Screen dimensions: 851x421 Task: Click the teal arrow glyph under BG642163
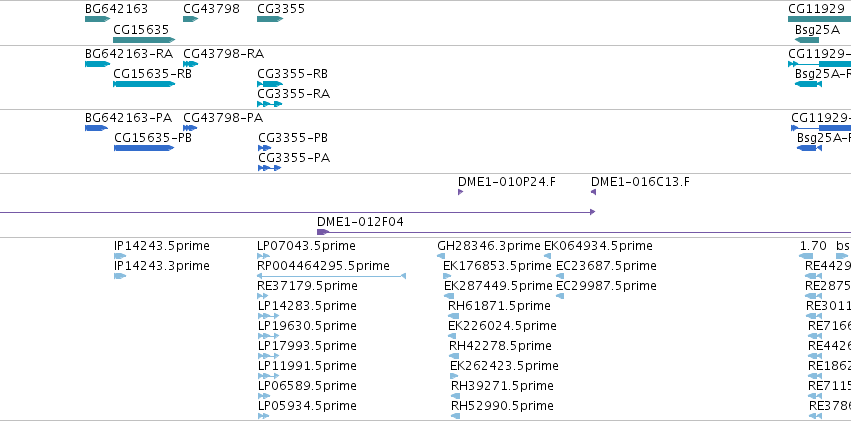pos(98,19)
